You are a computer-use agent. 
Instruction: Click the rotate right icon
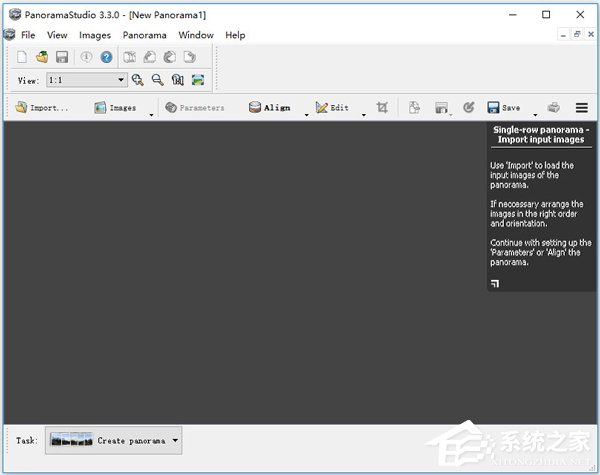[190, 57]
